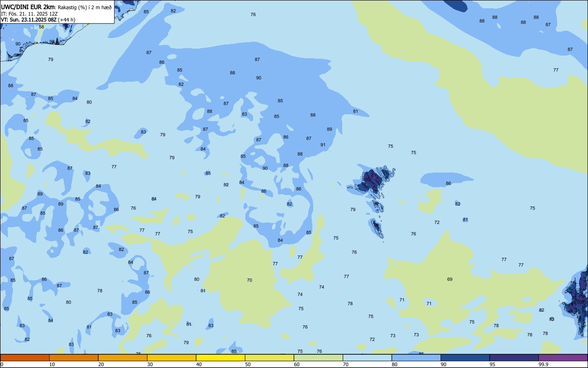This screenshot has height=368, width=588.
Task: Click the navy 95–99.9 legend swatch
Action: 514,357
